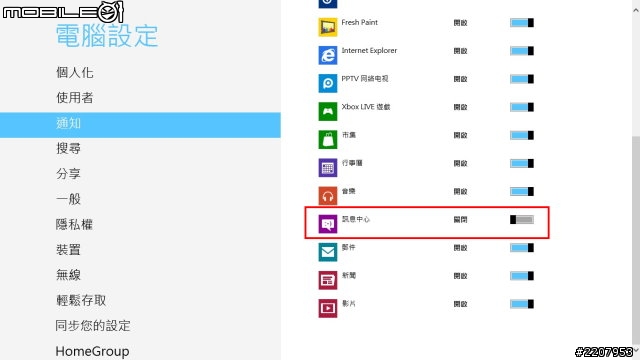
Task: Click the Mail (郵件) envelope icon
Action: (328, 252)
